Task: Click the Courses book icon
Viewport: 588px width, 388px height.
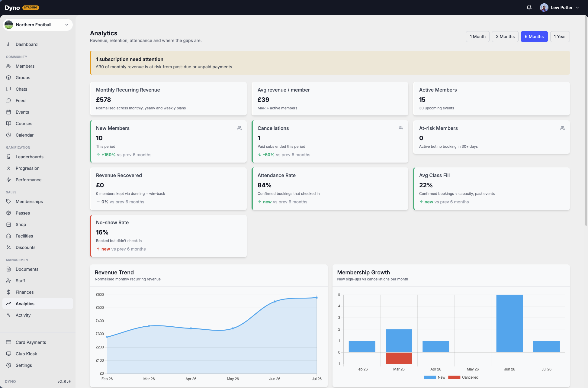Action: point(9,124)
